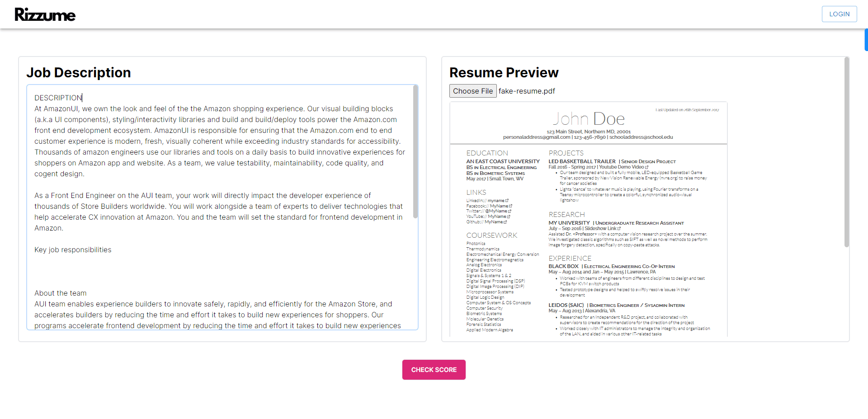Click the PROJECTS section heading in resume

tap(566, 153)
